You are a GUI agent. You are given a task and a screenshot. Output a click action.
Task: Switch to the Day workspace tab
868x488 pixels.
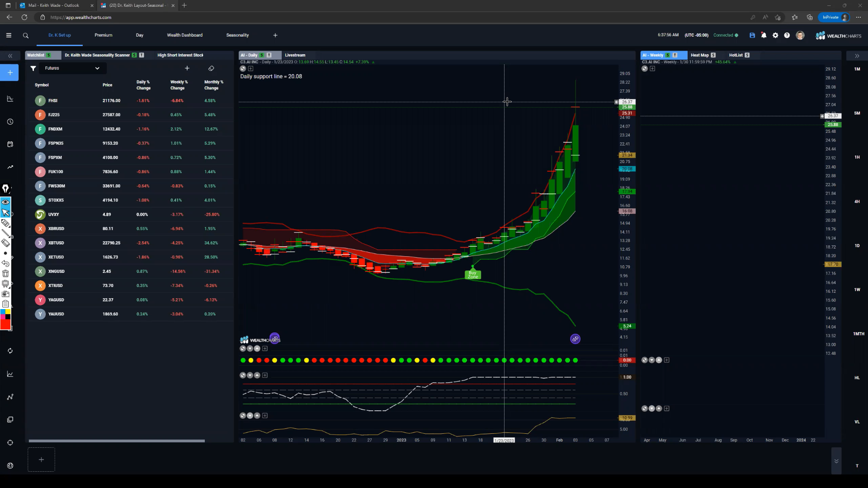point(140,35)
